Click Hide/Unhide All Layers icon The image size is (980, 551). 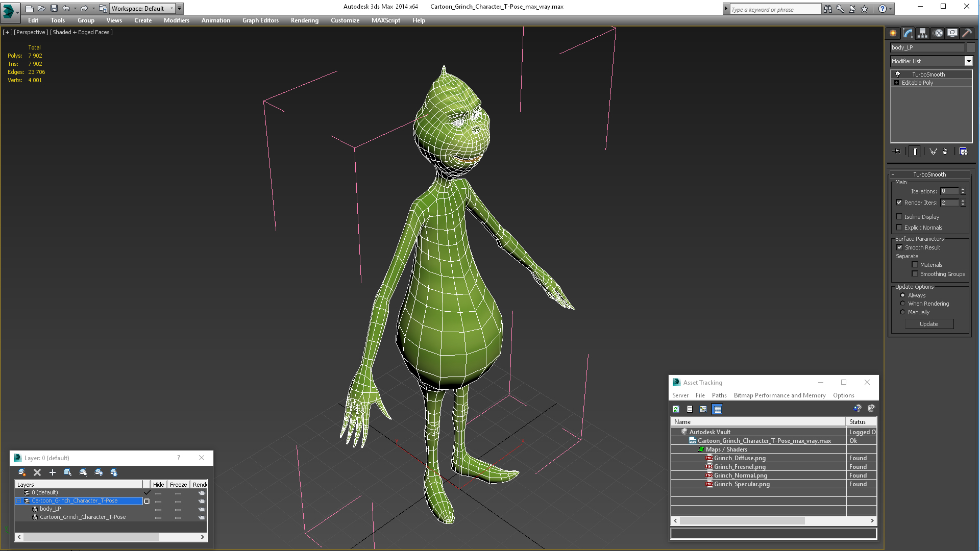tap(99, 472)
